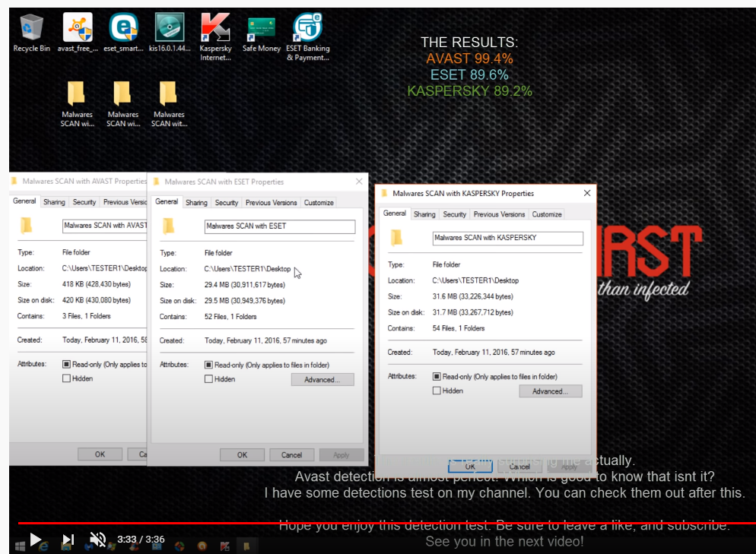This screenshot has width=756, height=554.
Task: Toggle Read-only in the KASPERSKY Properties window
Action: [437, 377]
